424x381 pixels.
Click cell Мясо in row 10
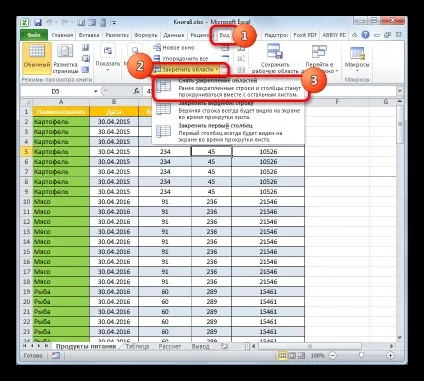[61, 202]
